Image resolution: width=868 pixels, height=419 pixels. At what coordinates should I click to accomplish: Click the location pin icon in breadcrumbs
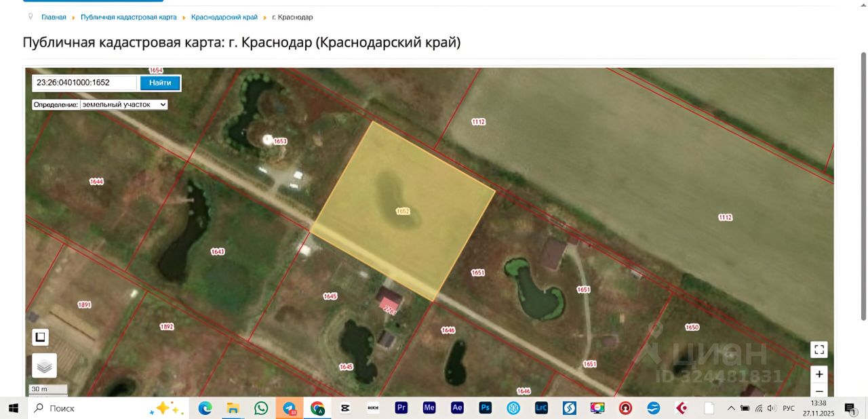point(31,16)
